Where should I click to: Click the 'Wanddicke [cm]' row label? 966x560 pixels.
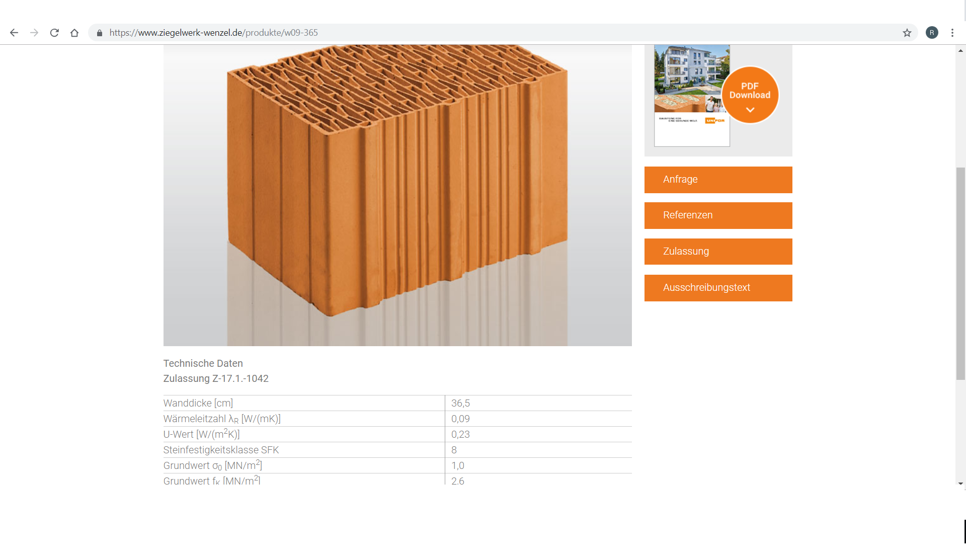pyautogui.click(x=198, y=403)
